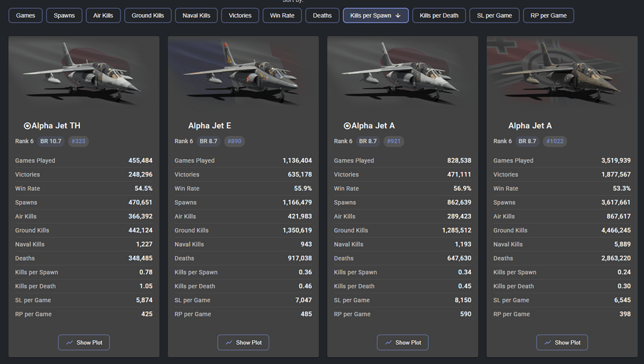This screenshot has height=364, width=644.
Task: Sort by RP per Game
Action: 548,15
